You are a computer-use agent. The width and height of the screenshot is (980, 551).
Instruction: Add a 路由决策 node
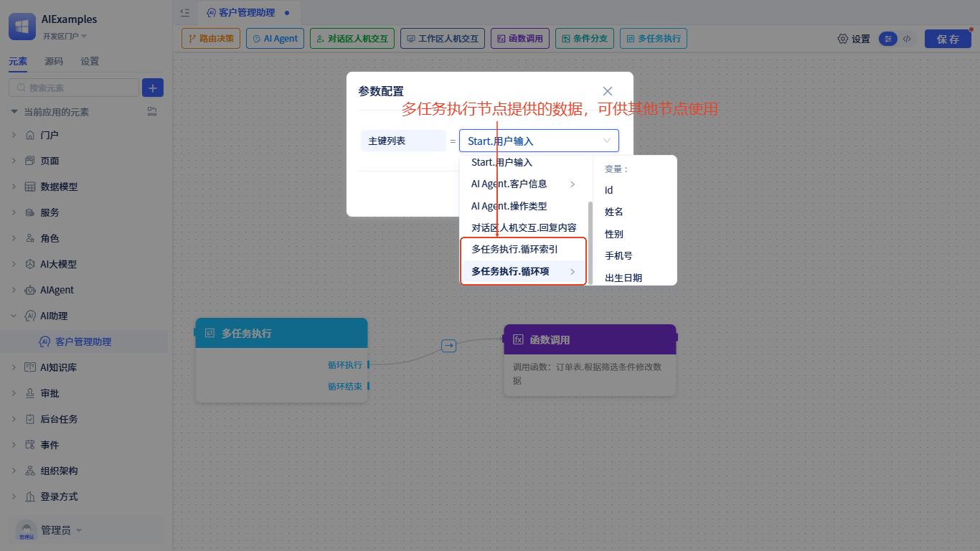pos(211,38)
